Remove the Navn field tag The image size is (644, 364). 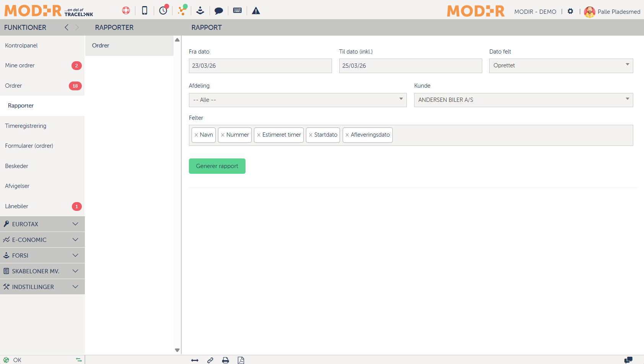pos(196,135)
